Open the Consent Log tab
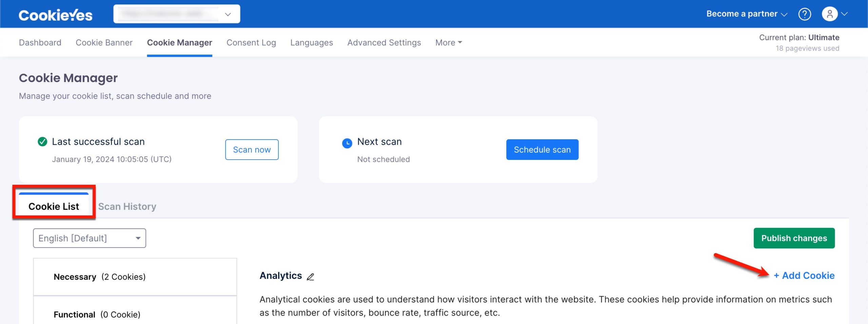The height and width of the screenshot is (324, 868). (x=251, y=42)
